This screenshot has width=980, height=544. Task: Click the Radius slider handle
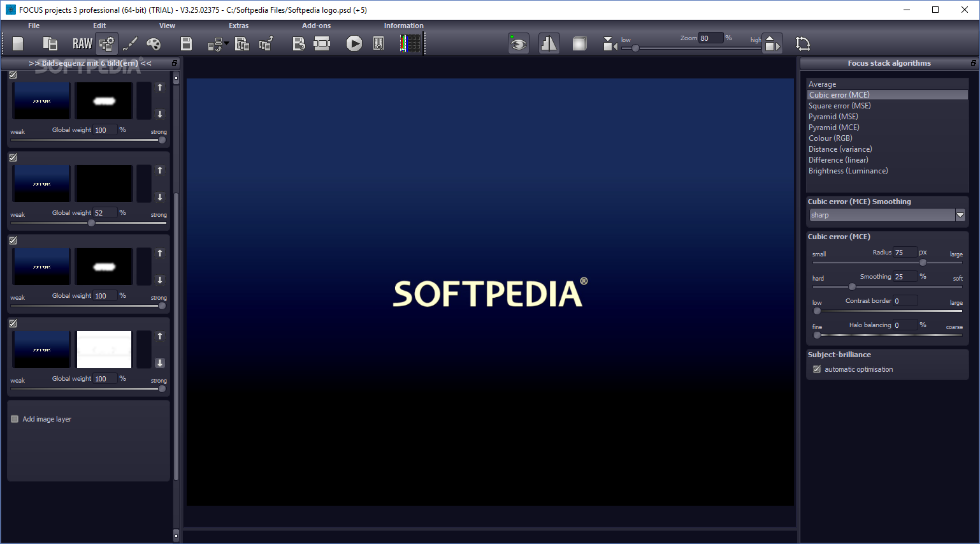923,262
